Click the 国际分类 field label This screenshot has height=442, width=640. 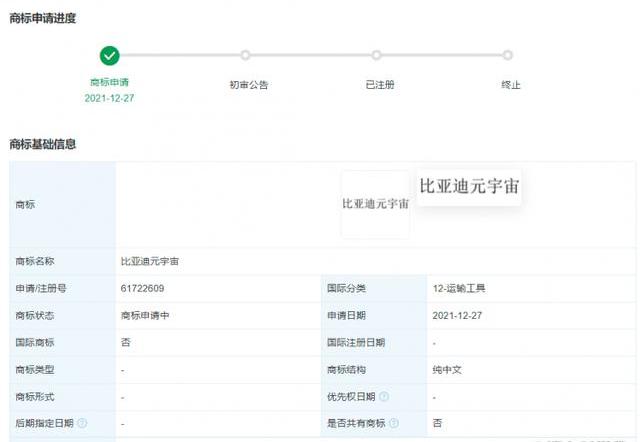pos(346,289)
